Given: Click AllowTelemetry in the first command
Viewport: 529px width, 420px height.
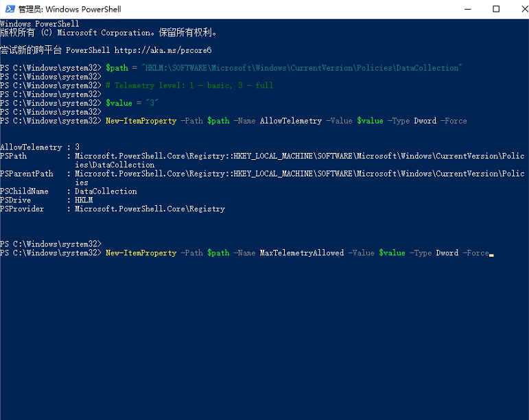Looking at the screenshot, I should tap(290, 121).
